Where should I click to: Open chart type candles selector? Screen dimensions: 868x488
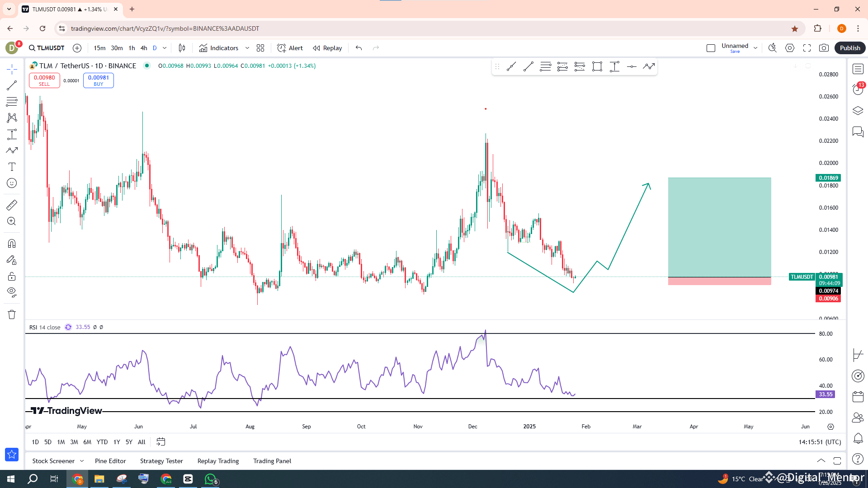click(182, 48)
